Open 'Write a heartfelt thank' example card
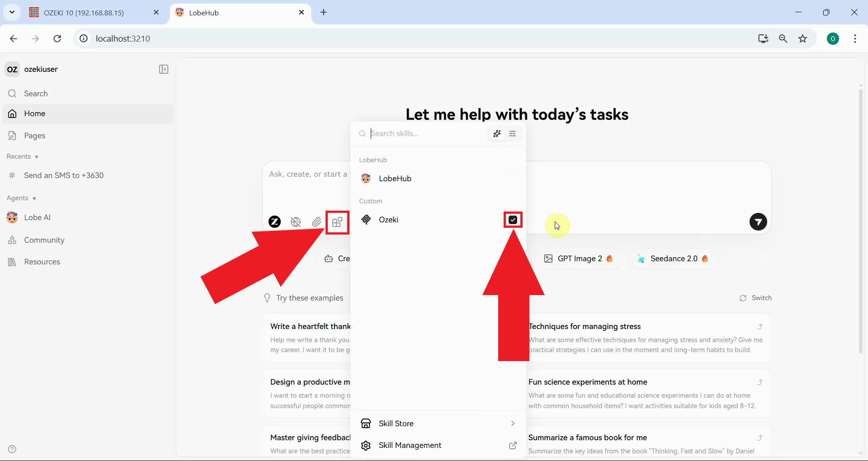Image resolution: width=868 pixels, height=461 pixels. pos(307,338)
